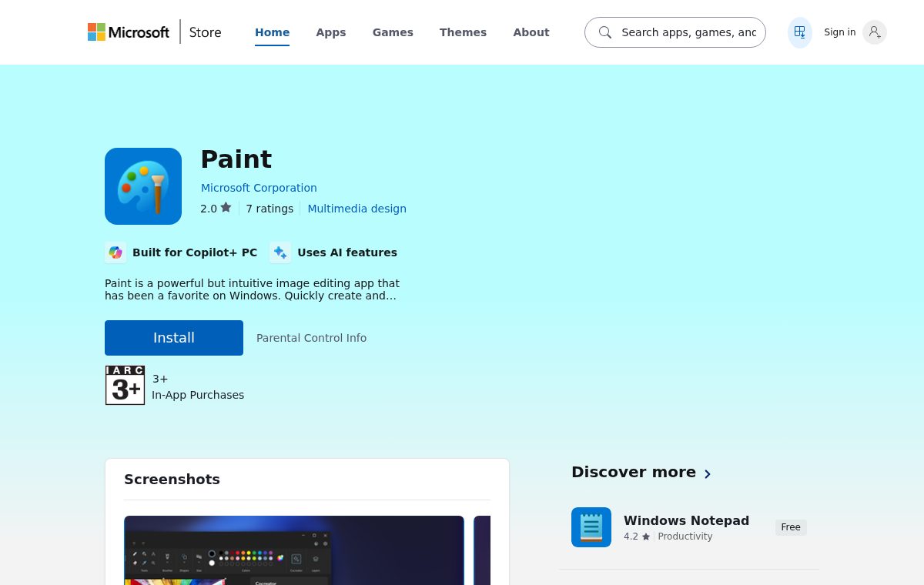Select the Home tab
Screen dimensions: 924x585
(x=272, y=32)
